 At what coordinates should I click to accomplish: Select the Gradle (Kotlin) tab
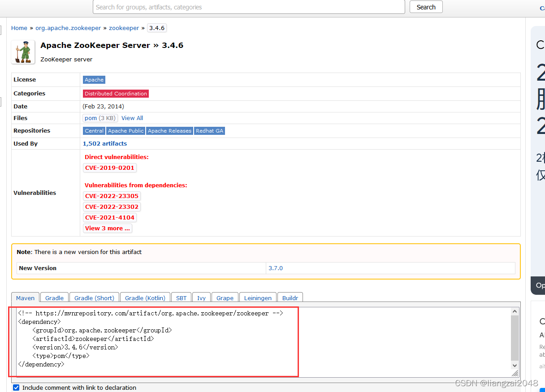point(145,297)
